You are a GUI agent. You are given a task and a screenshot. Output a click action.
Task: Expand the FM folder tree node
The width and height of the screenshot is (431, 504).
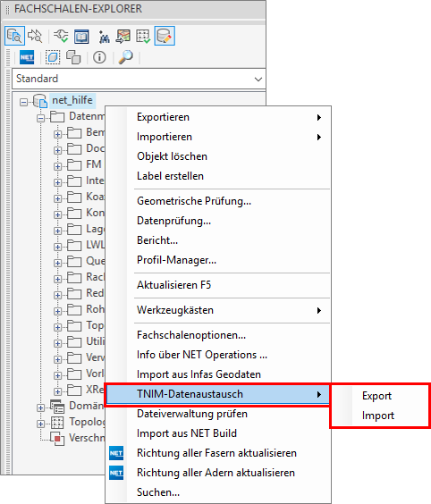57,166
